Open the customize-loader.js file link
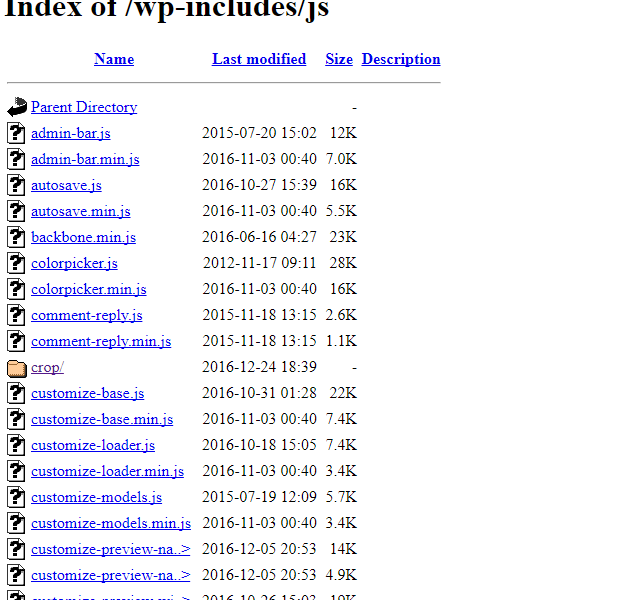This screenshot has height=600, width=629. (x=93, y=445)
